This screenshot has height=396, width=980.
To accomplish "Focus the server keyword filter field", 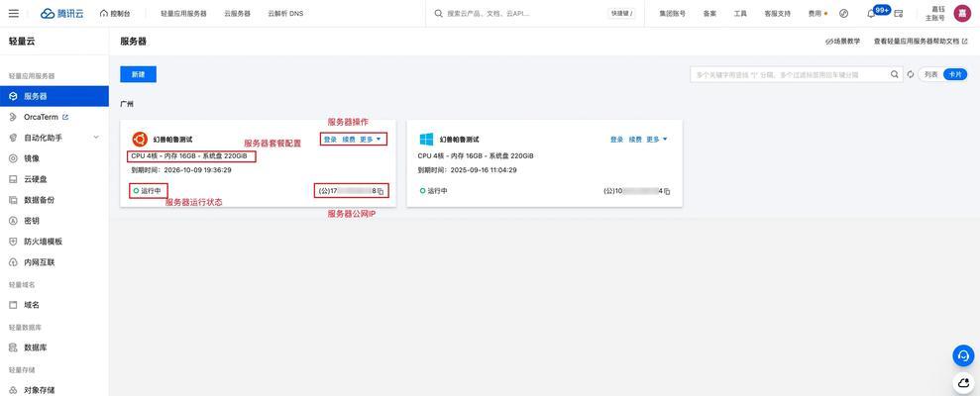I will [790, 74].
